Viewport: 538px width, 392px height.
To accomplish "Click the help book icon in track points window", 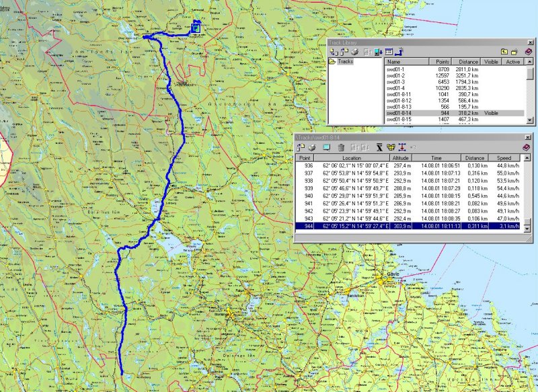I will coord(527,147).
